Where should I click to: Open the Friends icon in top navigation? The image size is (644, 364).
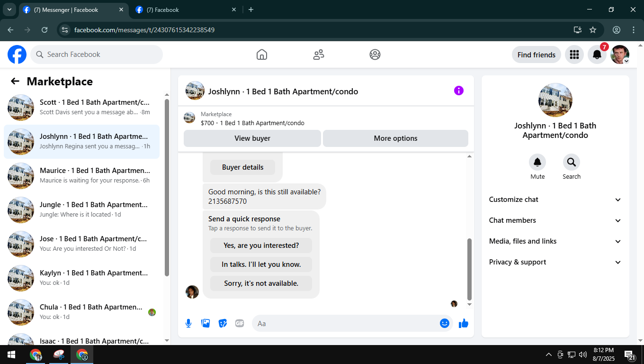pyautogui.click(x=319, y=55)
